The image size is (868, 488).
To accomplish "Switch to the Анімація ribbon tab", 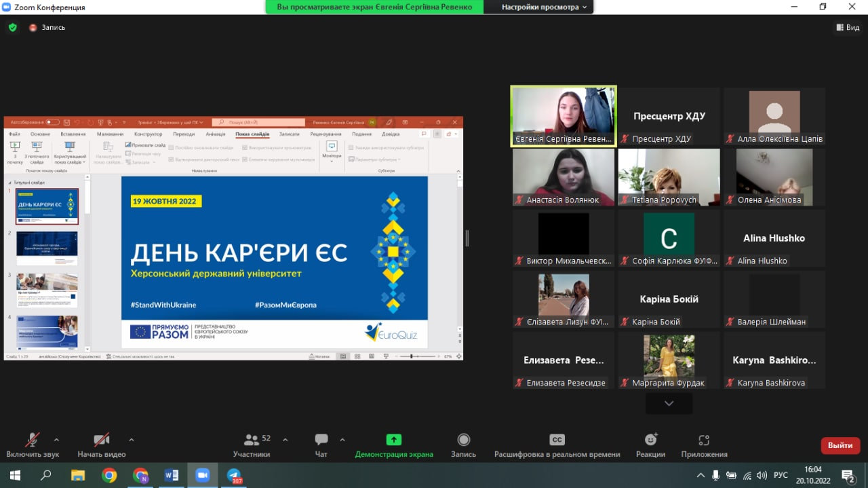I will [216, 134].
